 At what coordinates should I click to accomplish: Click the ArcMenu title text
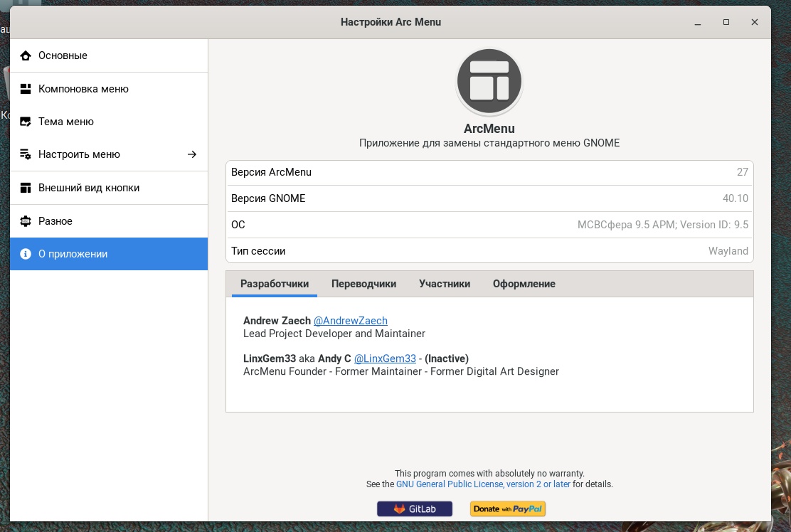(489, 129)
